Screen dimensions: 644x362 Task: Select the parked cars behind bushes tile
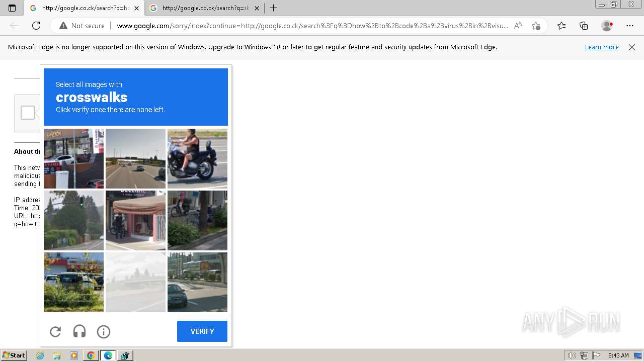click(x=73, y=282)
